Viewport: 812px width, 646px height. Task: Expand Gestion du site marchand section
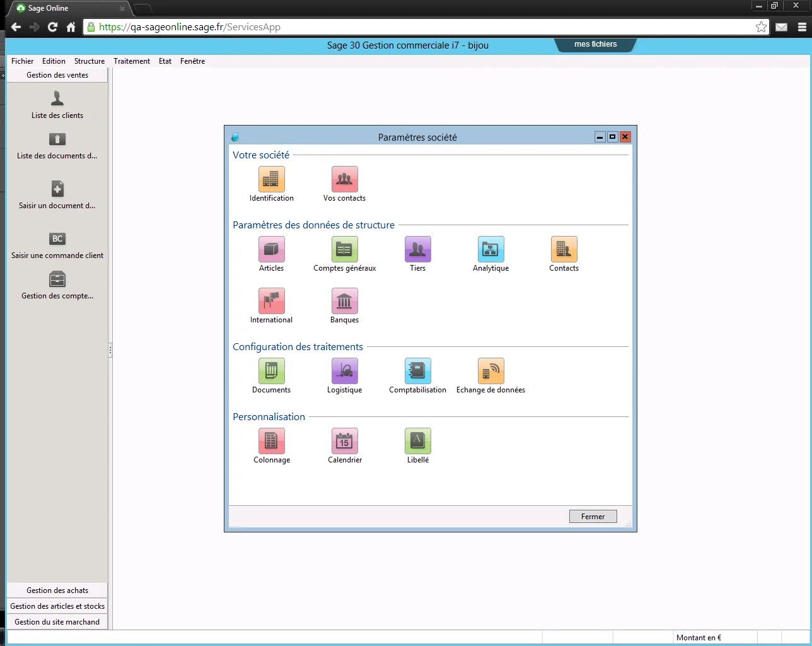coord(57,622)
